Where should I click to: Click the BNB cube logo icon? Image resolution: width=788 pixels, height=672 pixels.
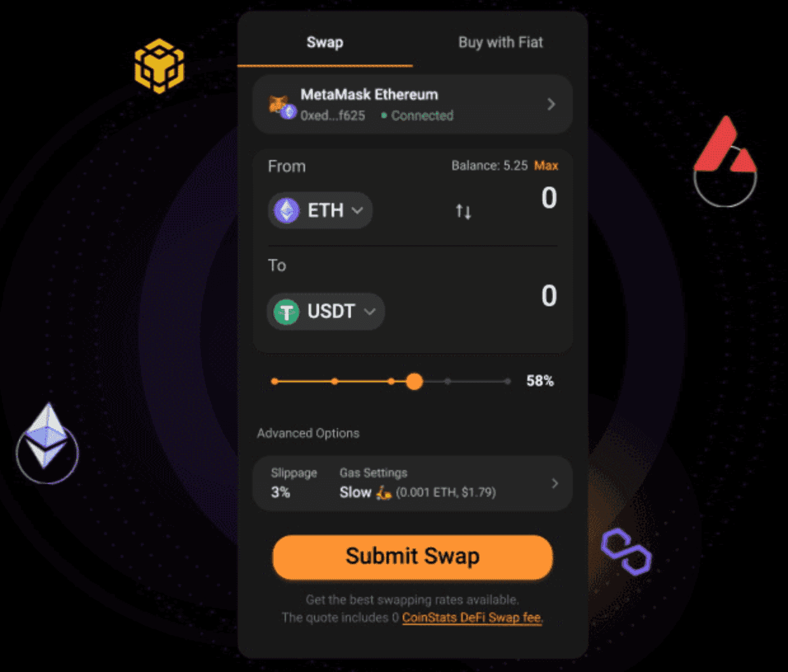[159, 65]
